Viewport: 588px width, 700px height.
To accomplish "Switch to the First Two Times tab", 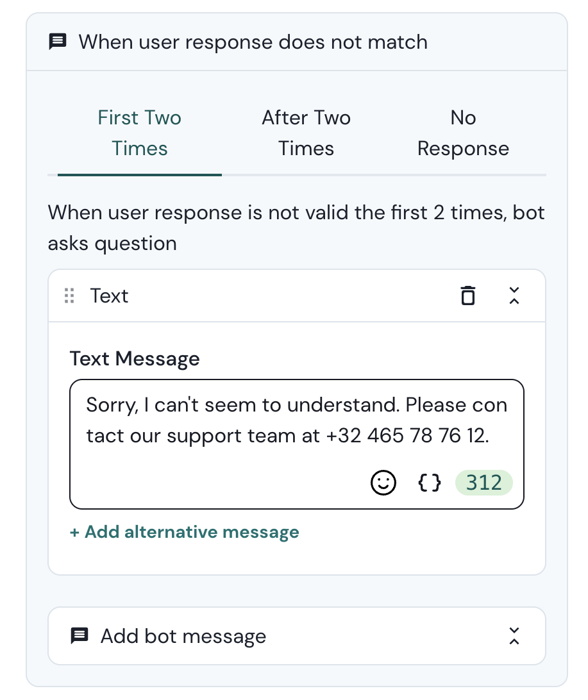I will pyautogui.click(x=139, y=133).
